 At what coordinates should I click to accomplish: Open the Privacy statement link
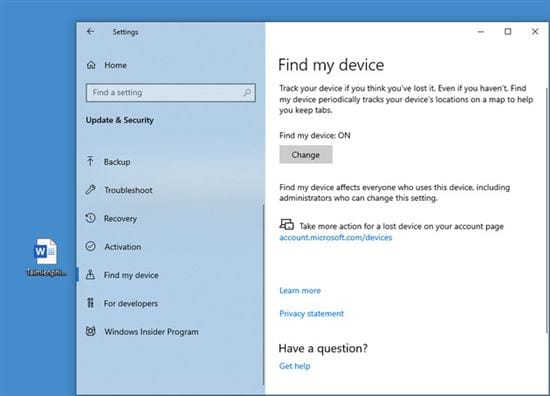311,313
